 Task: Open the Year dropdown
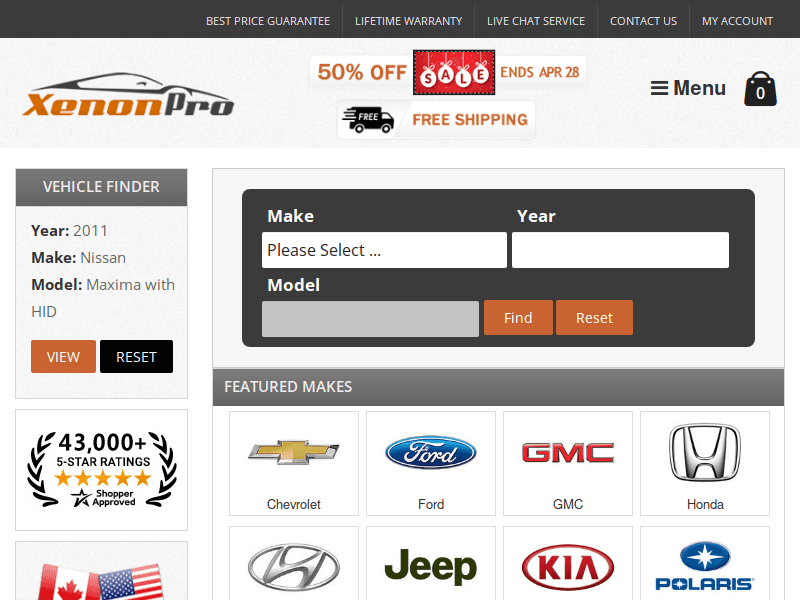coord(620,250)
